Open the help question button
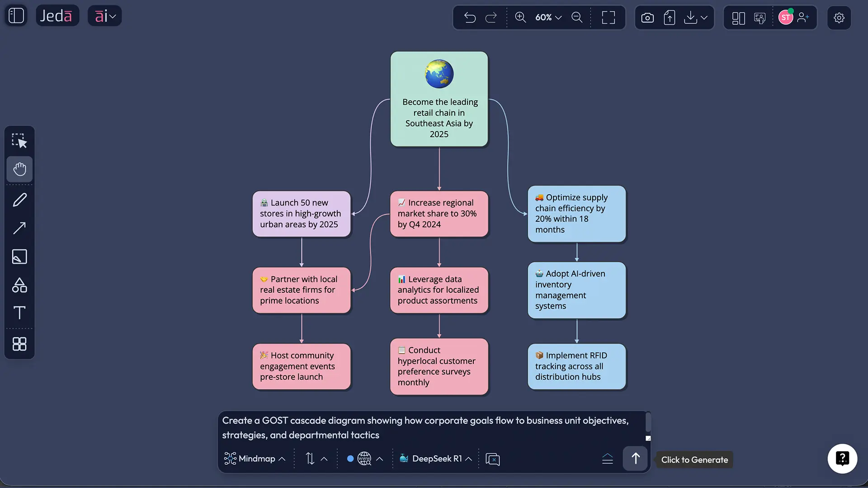The height and width of the screenshot is (488, 868). tap(842, 459)
